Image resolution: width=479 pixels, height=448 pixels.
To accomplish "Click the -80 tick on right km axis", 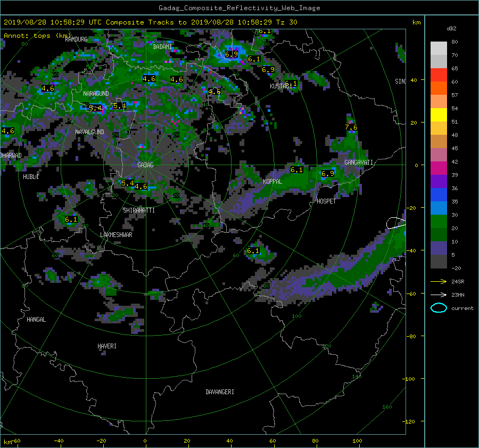I will pos(412,336).
